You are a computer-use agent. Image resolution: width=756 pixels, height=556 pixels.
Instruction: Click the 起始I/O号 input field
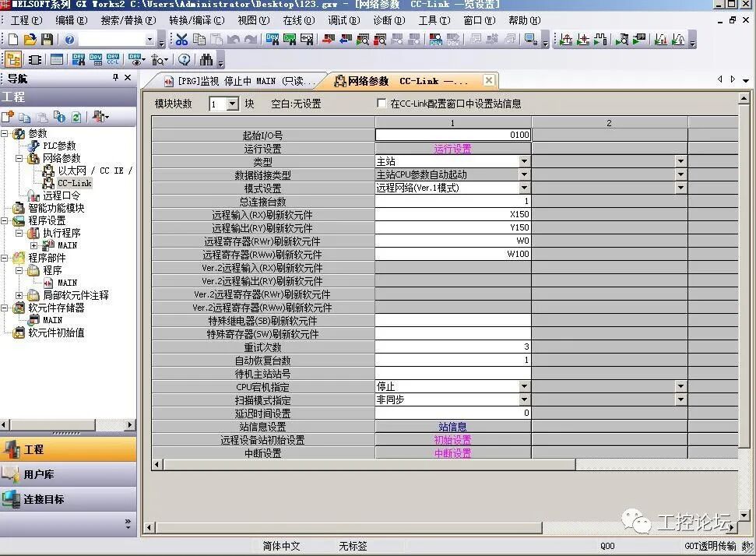coord(453,135)
